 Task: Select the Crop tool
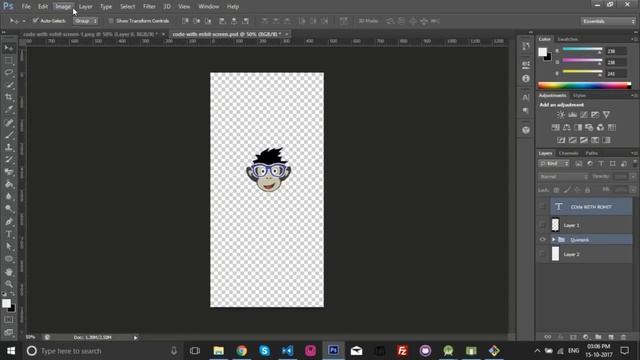coord(9,97)
